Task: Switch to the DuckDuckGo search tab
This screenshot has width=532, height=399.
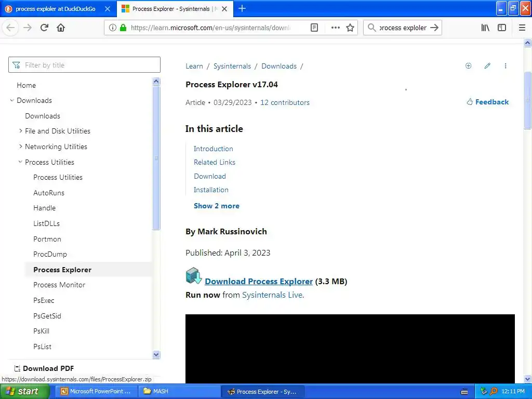Action: 55,9
